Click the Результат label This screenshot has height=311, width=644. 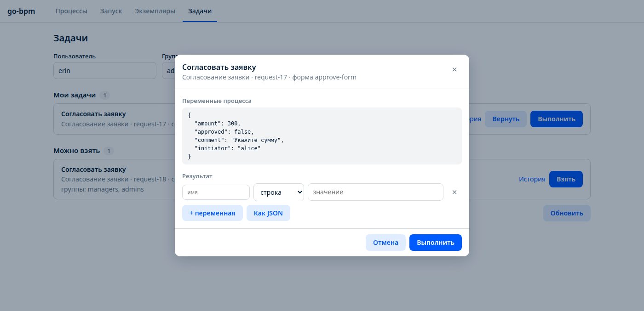(x=197, y=176)
